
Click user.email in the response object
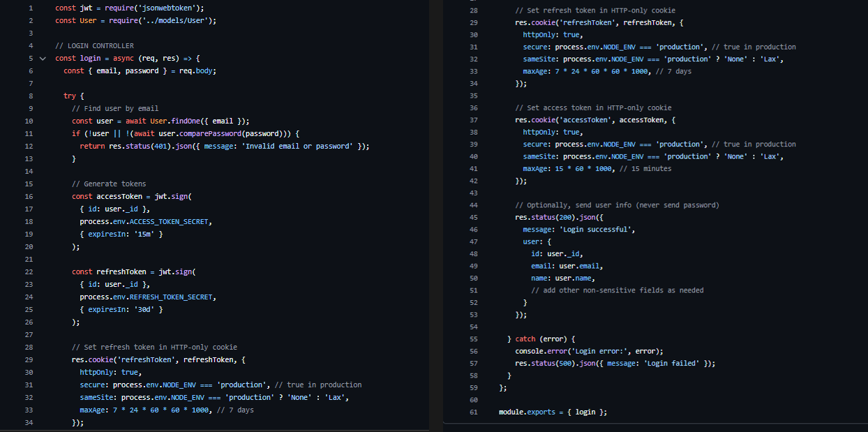click(x=578, y=266)
